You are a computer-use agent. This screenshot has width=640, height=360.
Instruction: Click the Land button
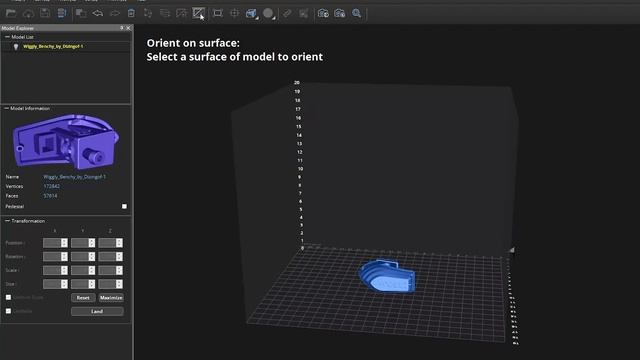click(x=97, y=311)
